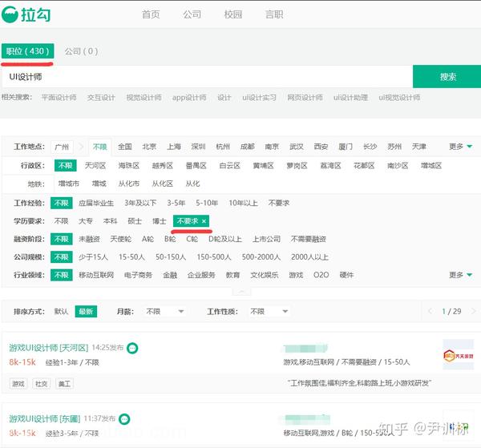Viewport: 481px width, 448px height.
Task: Go to next results page arrow
Action: 473,312
